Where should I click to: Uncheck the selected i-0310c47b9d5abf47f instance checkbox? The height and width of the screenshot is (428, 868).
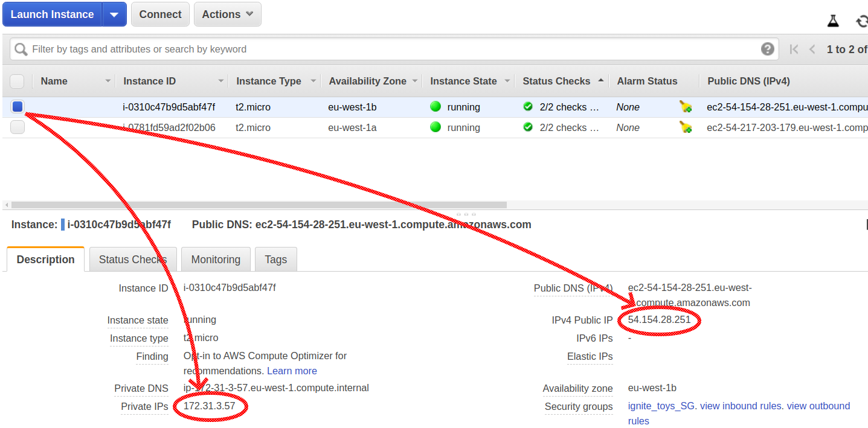(18, 107)
